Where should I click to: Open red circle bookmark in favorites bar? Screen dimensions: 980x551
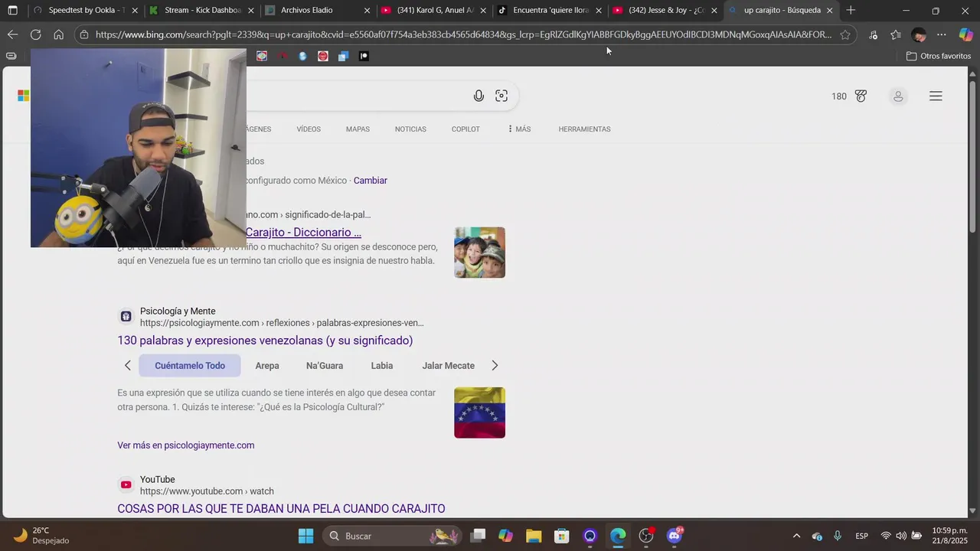(323, 56)
